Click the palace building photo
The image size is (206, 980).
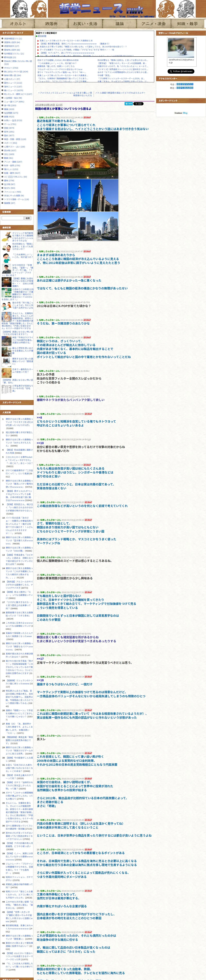[58, 226]
